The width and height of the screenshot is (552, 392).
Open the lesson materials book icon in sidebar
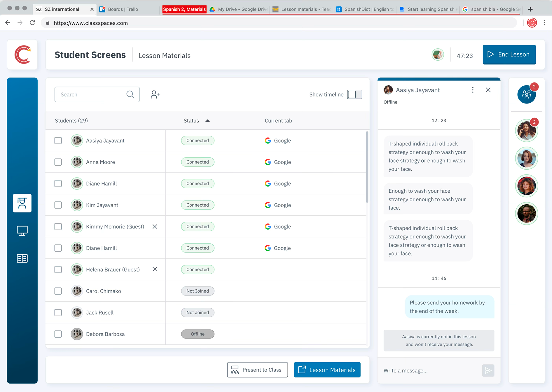[x=22, y=258]
